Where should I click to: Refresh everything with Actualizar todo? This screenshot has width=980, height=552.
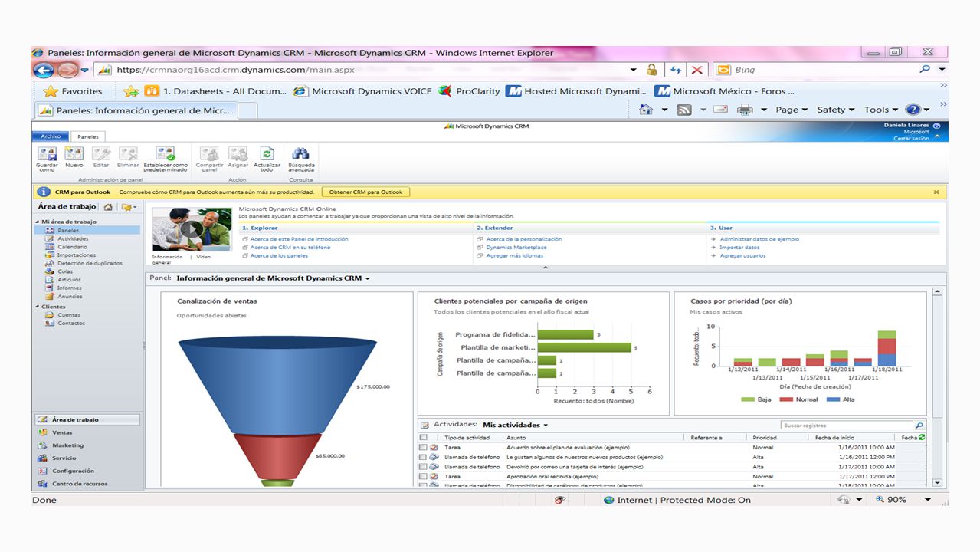(267, 154)
